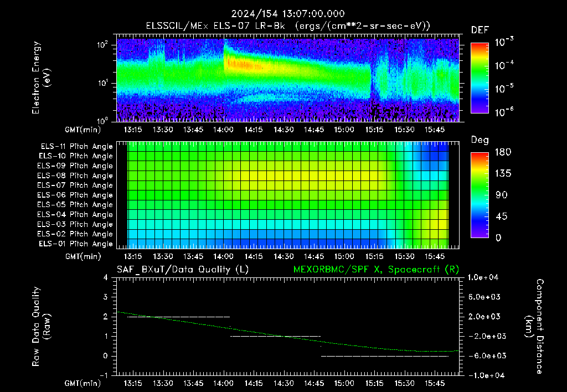The height and width of the screenshot is (392, 567).
Task: Click the GMT(min) label under spectrogram
Action: click(x=83, y=130)
